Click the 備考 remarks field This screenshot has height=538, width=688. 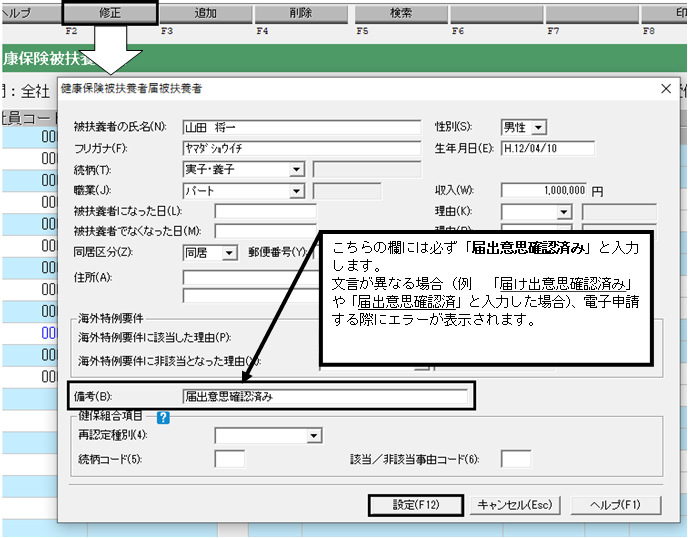325,396
